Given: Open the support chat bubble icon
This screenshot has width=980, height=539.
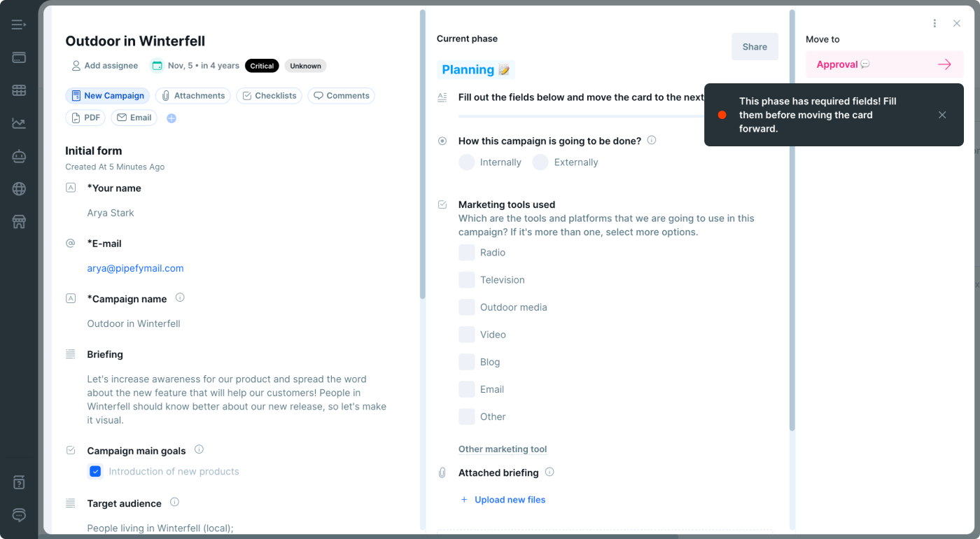Looking at the screenshot, I should coord(18,515).
